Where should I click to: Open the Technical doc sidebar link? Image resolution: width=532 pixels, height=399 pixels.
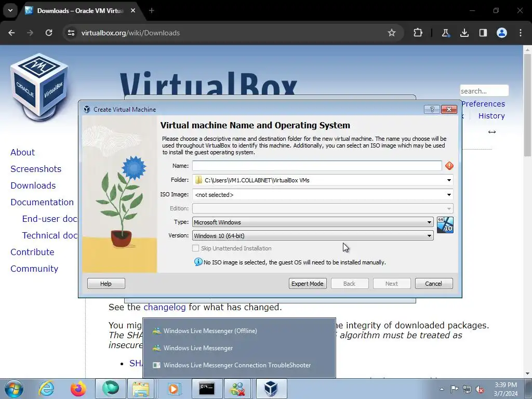tap(50, 235)
